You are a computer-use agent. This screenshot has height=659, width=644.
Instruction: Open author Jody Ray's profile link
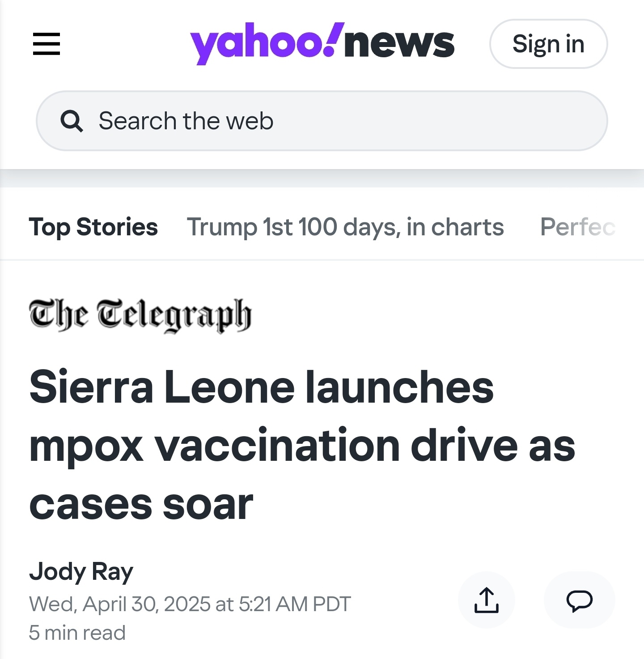click(x=81, y=572)
